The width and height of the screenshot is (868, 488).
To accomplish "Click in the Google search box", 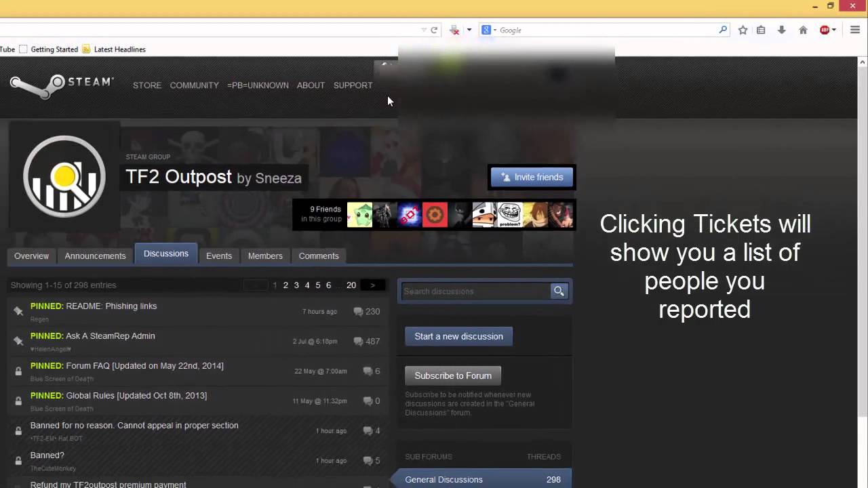I will (x=607, y=30).
